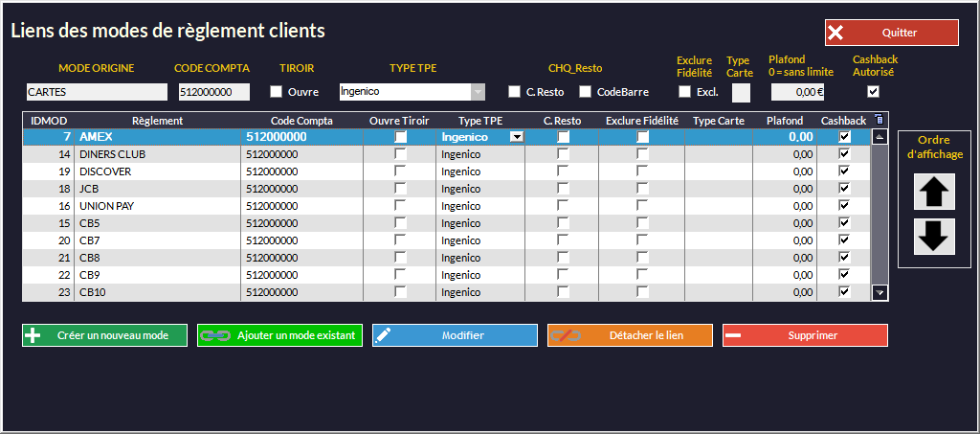Click Créer un nouveau mode button
Screen dimensions: 980x434
104,335
